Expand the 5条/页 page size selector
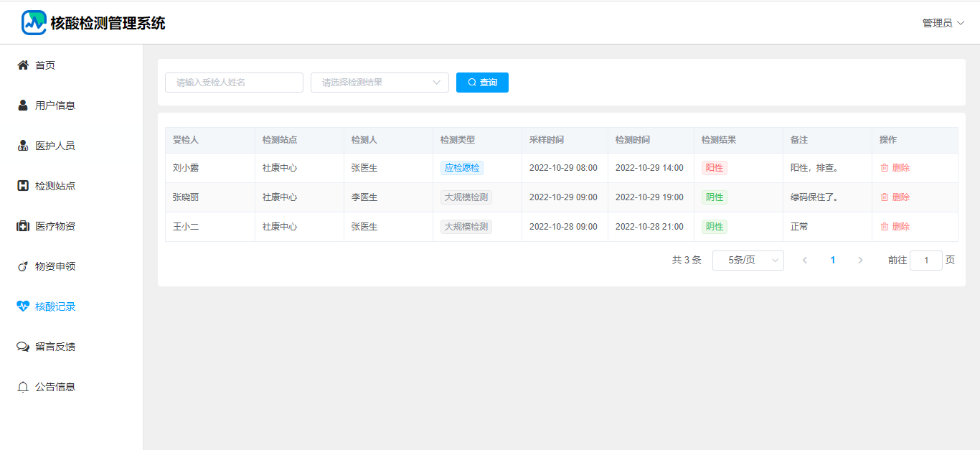 748,261
